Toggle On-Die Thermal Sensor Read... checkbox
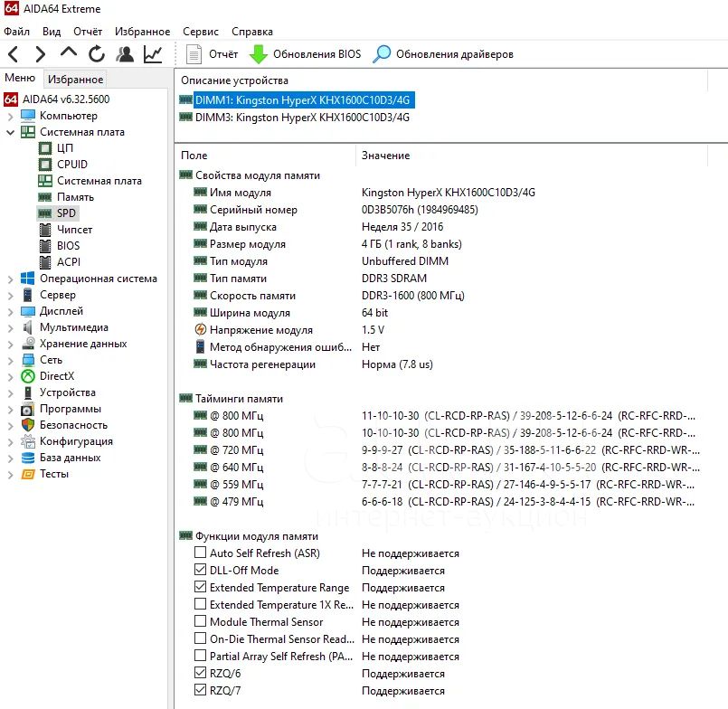Viewport: 728px width, 709px height. pos(200,638)
